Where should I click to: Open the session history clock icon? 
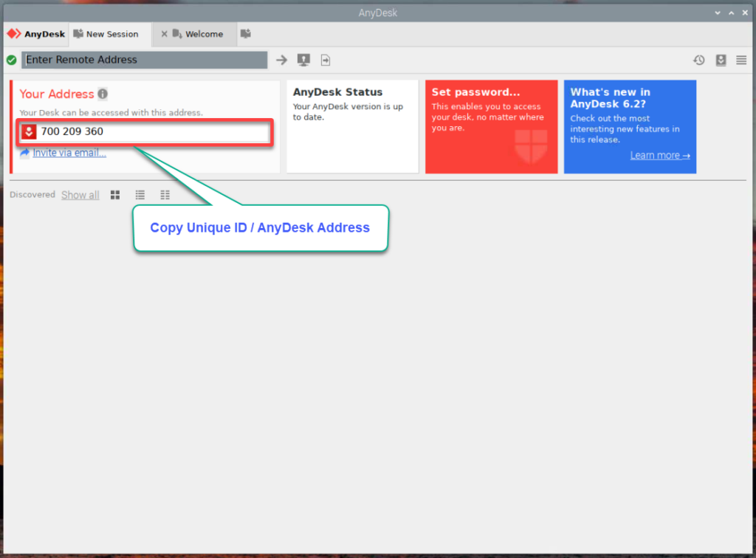(x=698, y=60)
